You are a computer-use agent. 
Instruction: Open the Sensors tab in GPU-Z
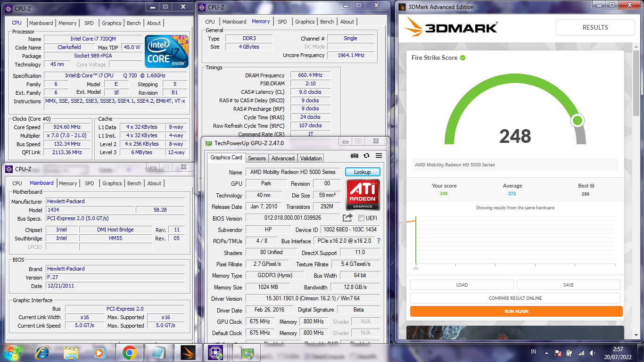tap(257, 158)
